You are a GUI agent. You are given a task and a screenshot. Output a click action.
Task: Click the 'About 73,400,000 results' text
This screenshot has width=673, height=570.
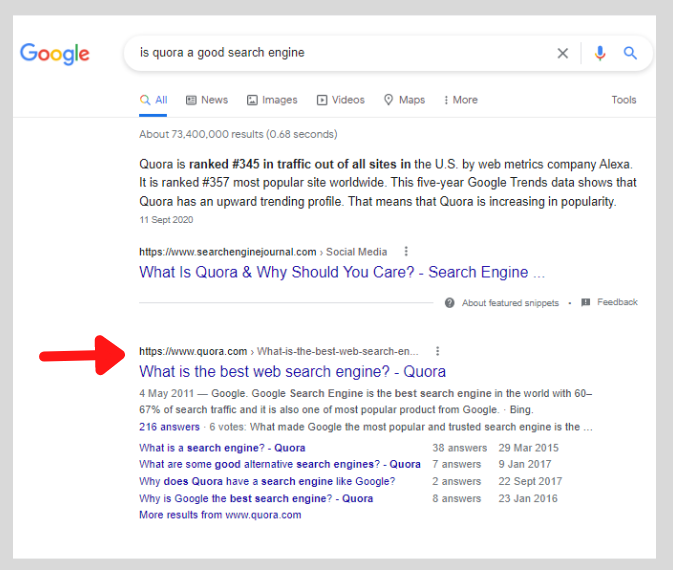(x=238, y=134)
